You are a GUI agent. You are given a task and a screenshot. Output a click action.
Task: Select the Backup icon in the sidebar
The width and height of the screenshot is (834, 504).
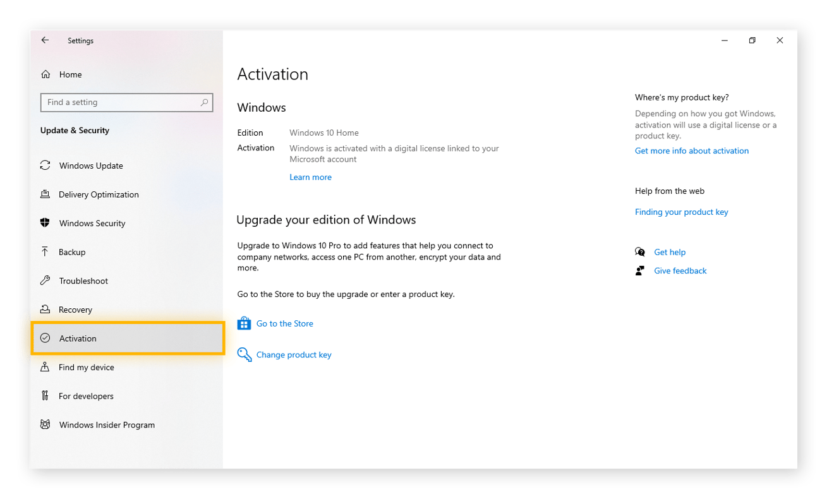(45, 252)
